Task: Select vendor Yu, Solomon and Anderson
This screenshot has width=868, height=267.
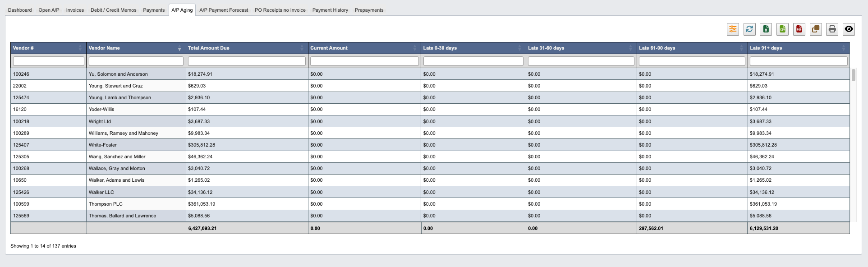Action: coord(118,74)
